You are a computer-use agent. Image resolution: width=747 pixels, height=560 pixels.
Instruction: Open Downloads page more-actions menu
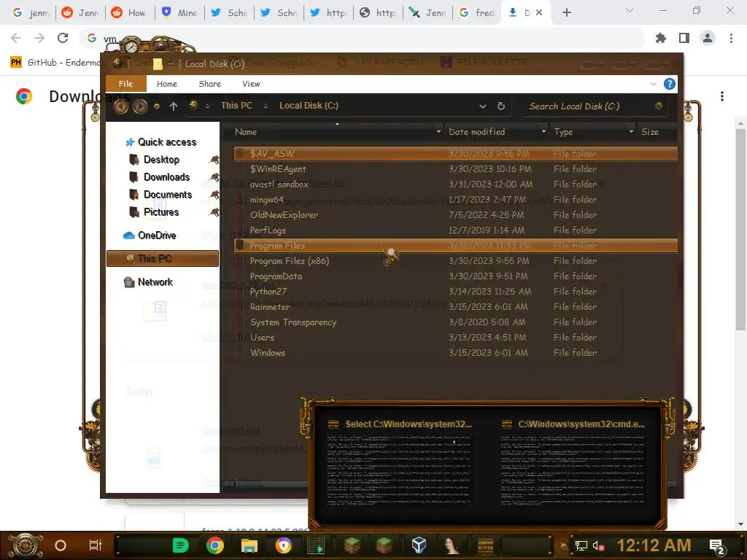722,96
